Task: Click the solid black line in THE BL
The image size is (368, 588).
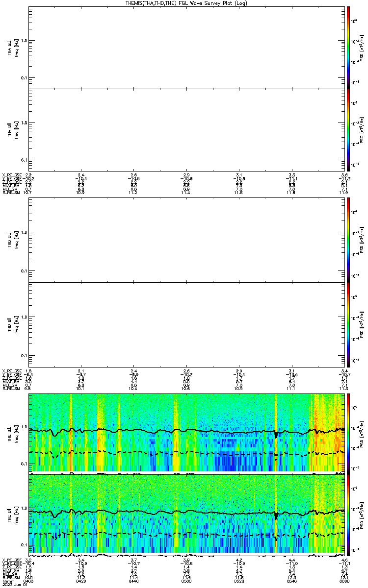Action: 186,431
